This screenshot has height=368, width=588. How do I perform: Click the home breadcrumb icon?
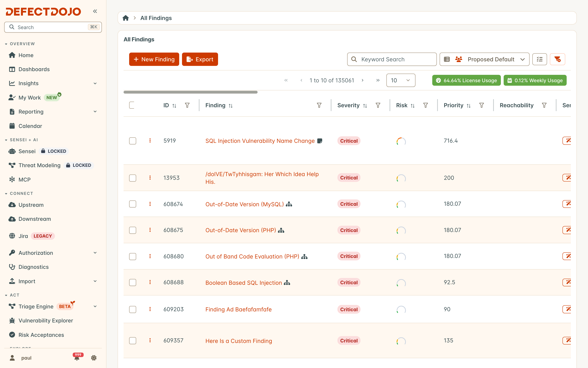126,18
